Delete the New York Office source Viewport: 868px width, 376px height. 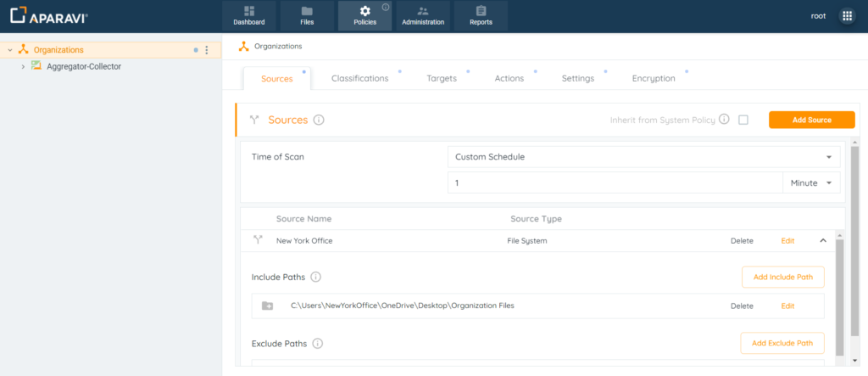pos(742,241)
